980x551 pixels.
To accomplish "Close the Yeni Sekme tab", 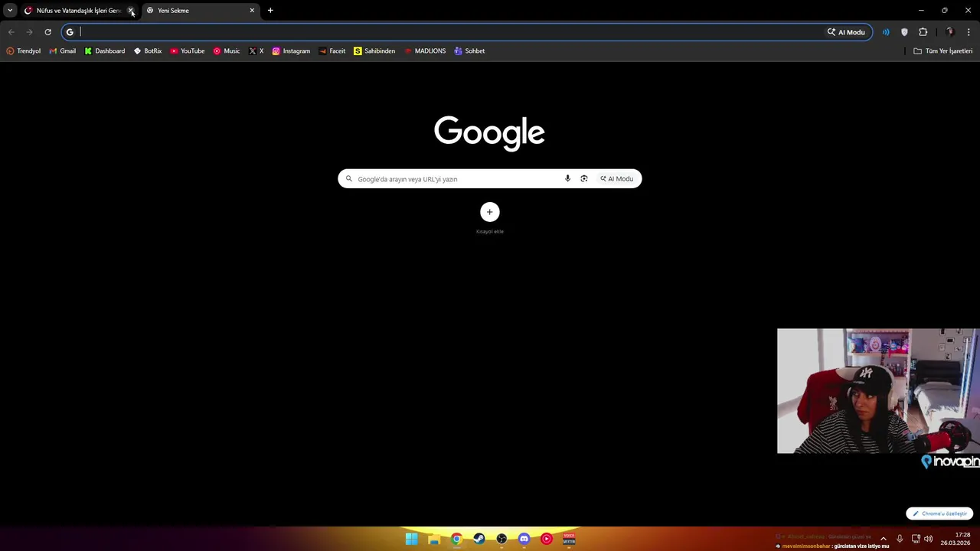I will coord(252,11).
